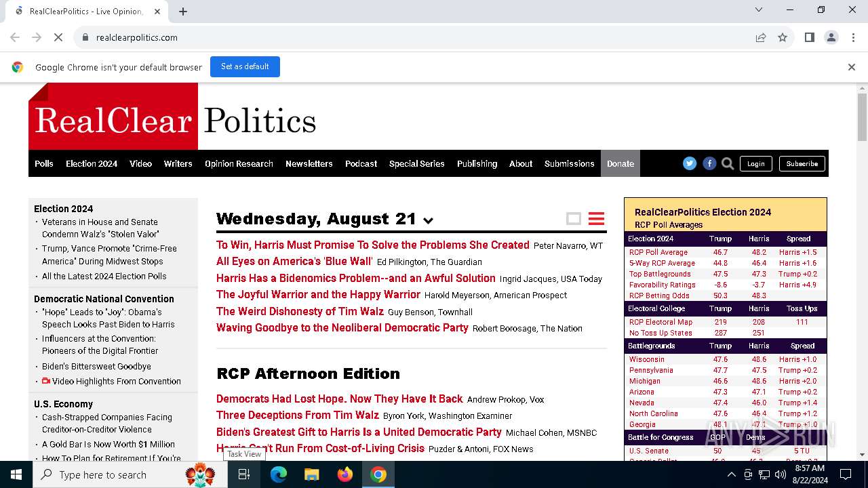The height and width of the screenshot is (488, 868).
Task: Open taskbar clock showing 8:57 AM
Action: (808, 474)
